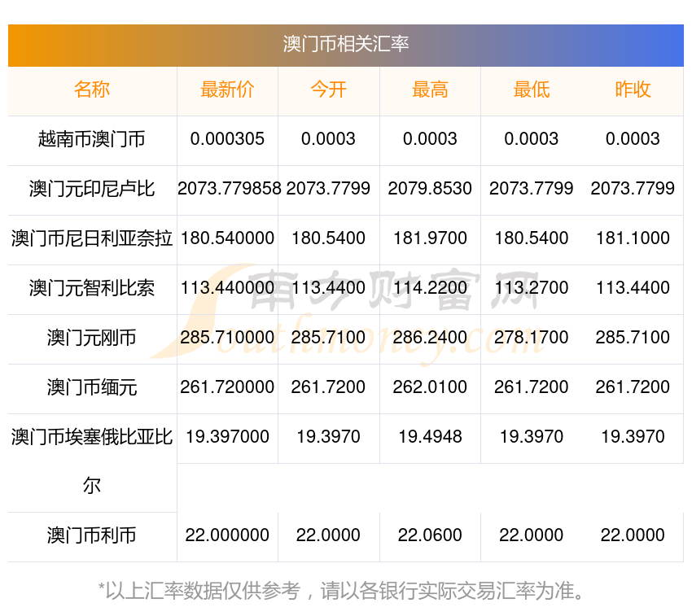The height and width of the screenshot is (616, 692).
Task: Select the 最新价 column header
Action: pos(227,90)
